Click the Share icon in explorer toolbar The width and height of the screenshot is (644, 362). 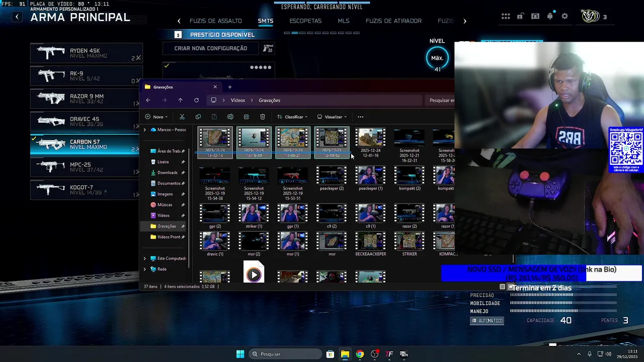(x=247, y=117)
